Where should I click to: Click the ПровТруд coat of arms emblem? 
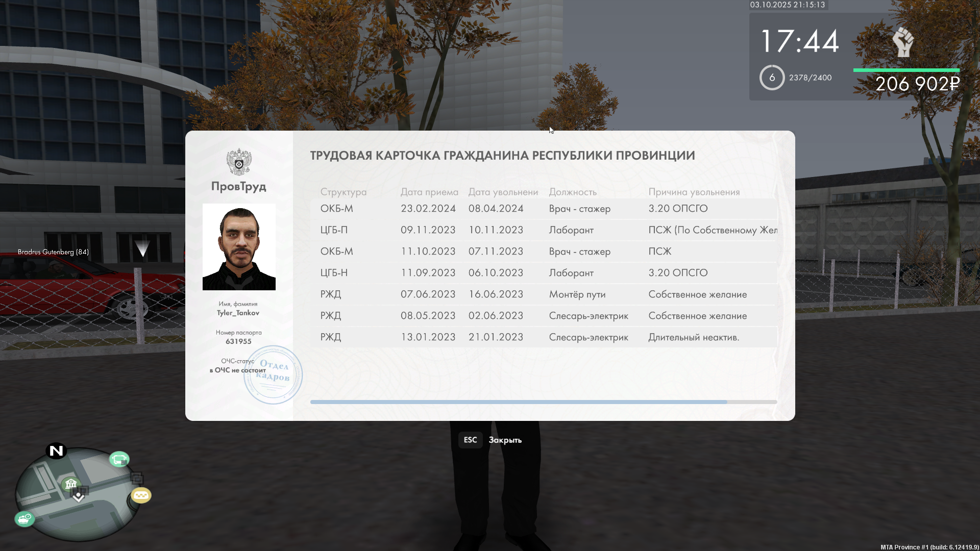[239, 162]
